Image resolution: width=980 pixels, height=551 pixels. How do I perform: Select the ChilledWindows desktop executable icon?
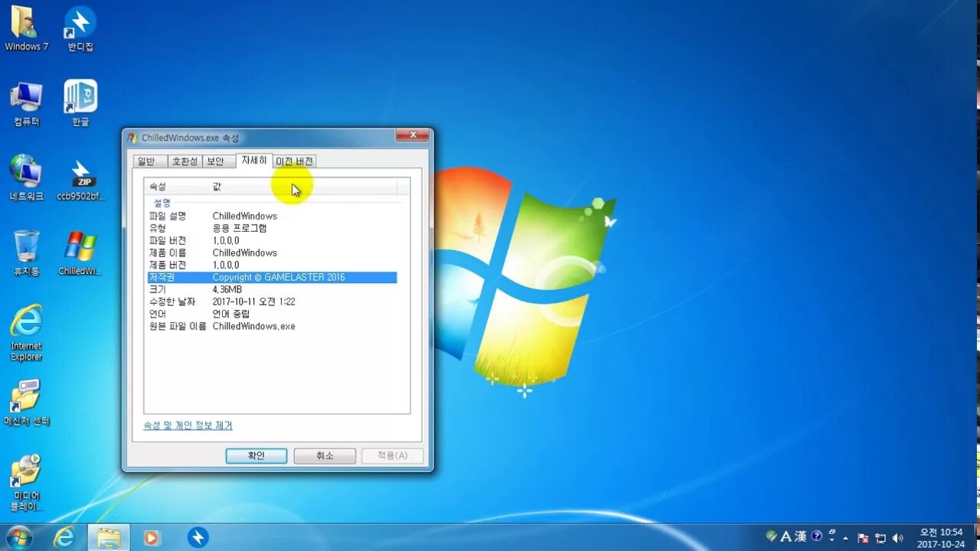click(80, 253)
